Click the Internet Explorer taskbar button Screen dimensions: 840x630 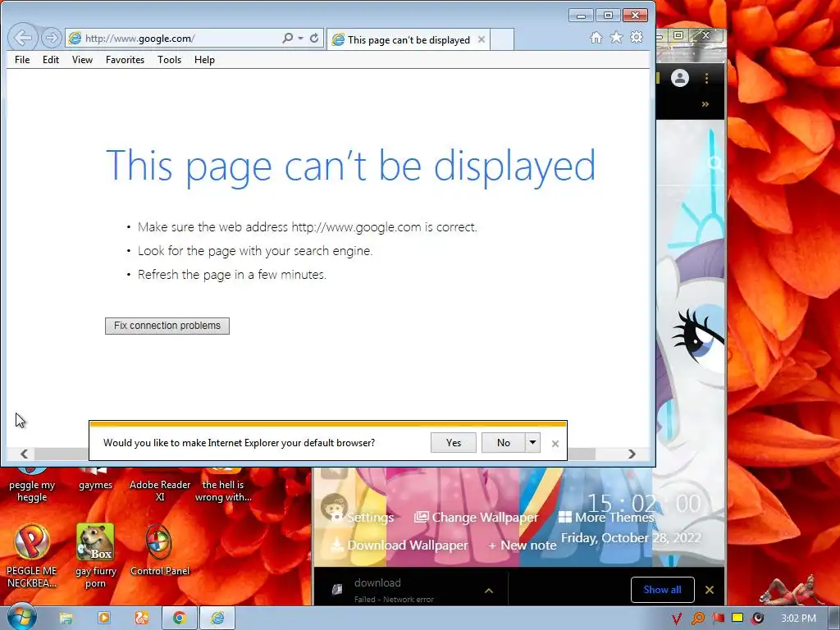click(217, 619)
